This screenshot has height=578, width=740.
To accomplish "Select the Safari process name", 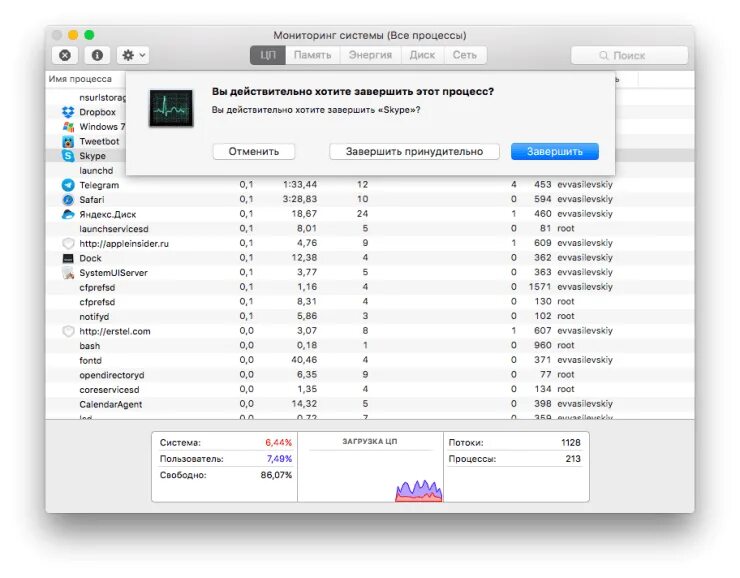I will click(x=92, y=200).
